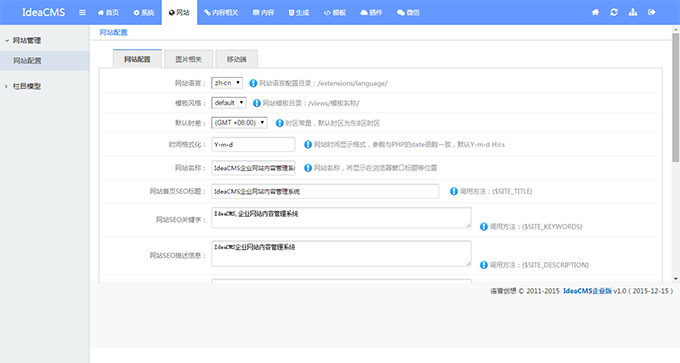Image resolution: width=680 pixels, height=363 pixels.
Task: Click the 网站配置 breadcrumb link
Action: coord(113,33)
